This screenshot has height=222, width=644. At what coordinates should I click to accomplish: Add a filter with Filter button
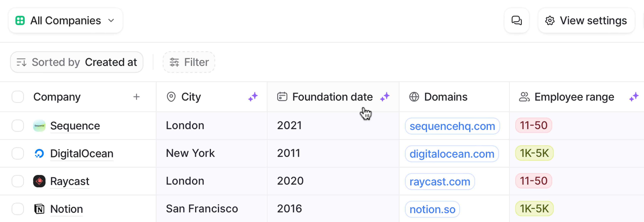tap(189, 62)
